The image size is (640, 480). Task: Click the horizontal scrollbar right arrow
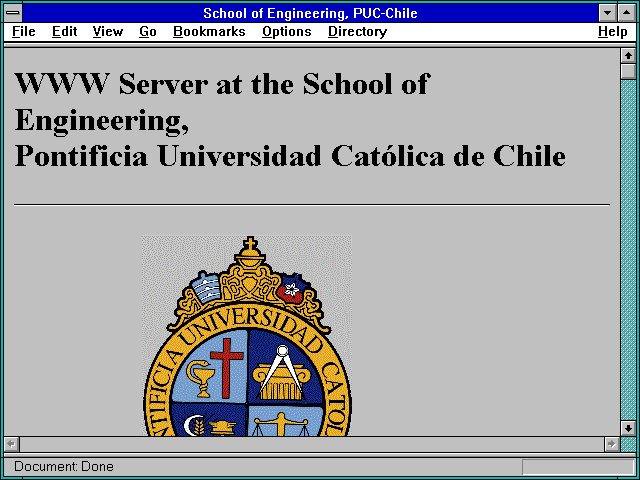(612, 444)
